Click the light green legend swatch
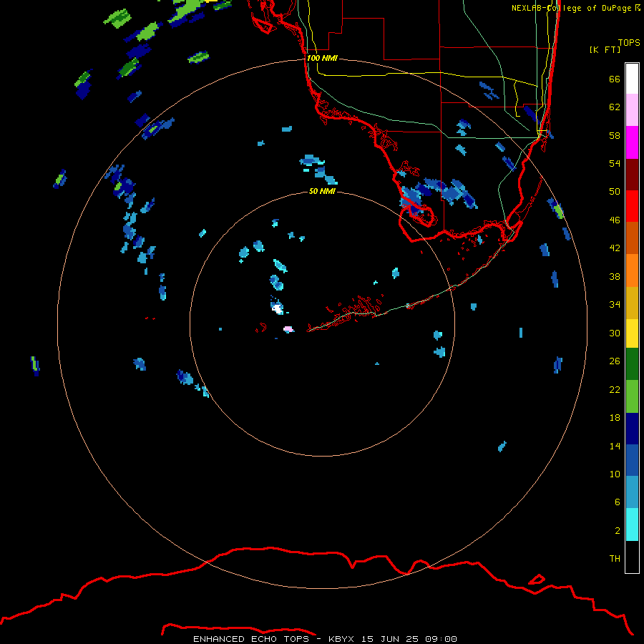 (632, 396)
